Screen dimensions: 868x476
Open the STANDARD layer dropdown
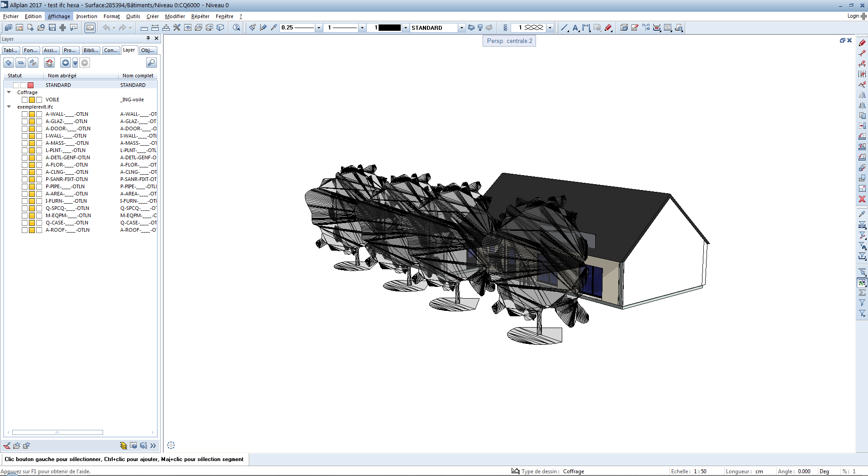pyautogui.click(x=461, y=28)
